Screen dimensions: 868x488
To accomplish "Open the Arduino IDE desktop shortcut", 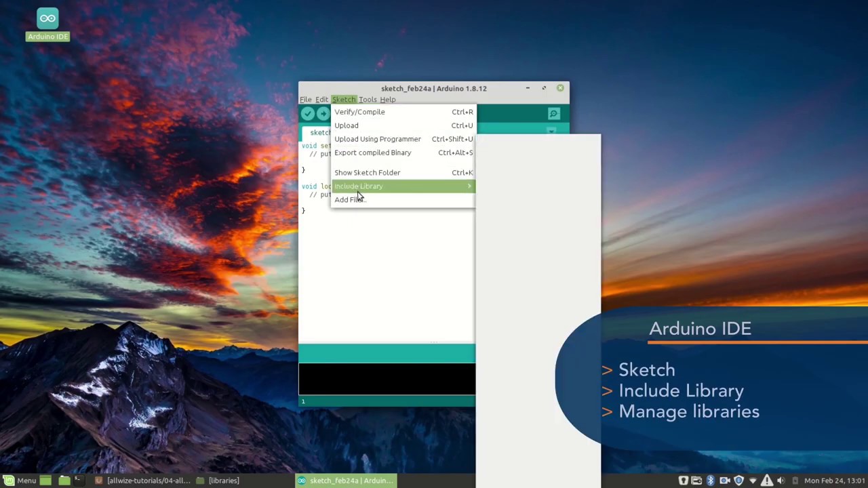I will (47, 24).
